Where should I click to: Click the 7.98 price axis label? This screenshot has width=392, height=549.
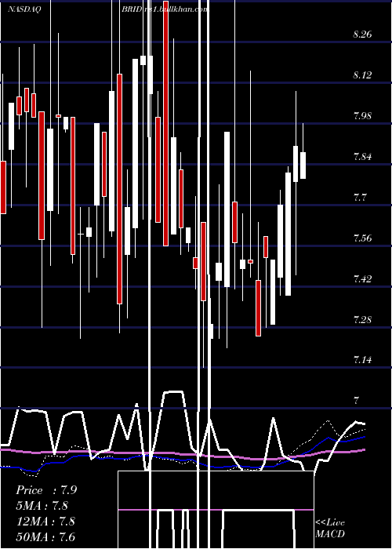[362, 115]
